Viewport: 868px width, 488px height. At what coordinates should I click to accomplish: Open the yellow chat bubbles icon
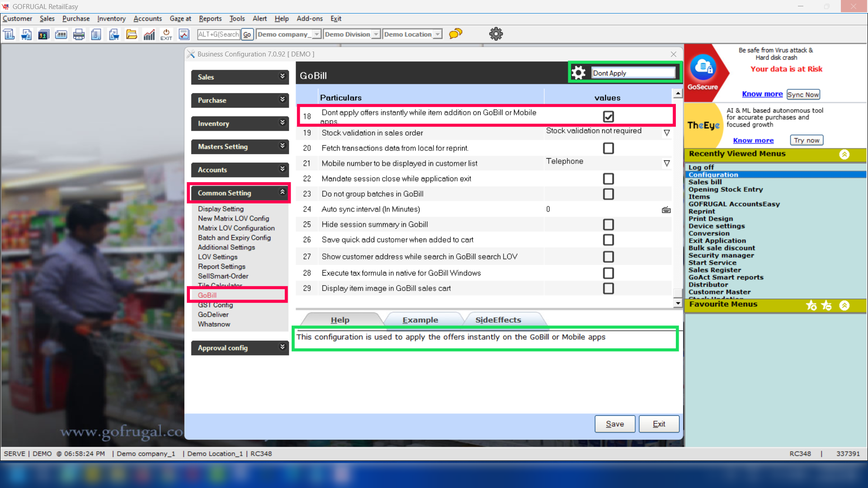pyautogui.click(x=455, y=34)
